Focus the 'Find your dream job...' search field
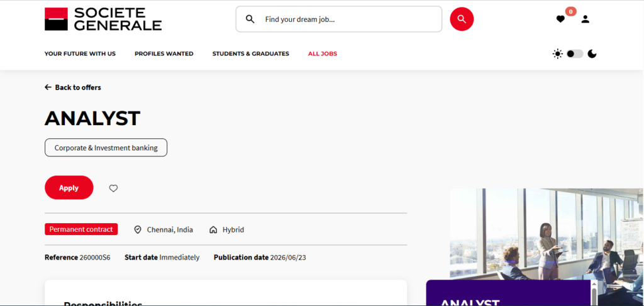The height and width of the screenshot is (306, 644). (x=339, y=19)
